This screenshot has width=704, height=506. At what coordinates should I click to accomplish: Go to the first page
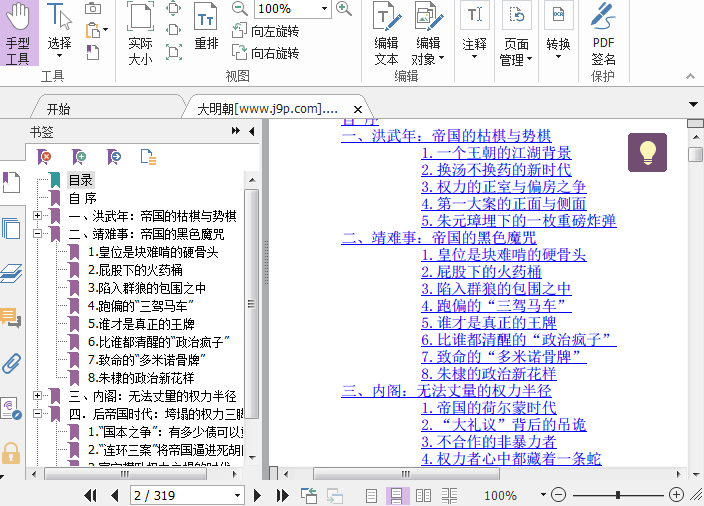pos(90,495)
